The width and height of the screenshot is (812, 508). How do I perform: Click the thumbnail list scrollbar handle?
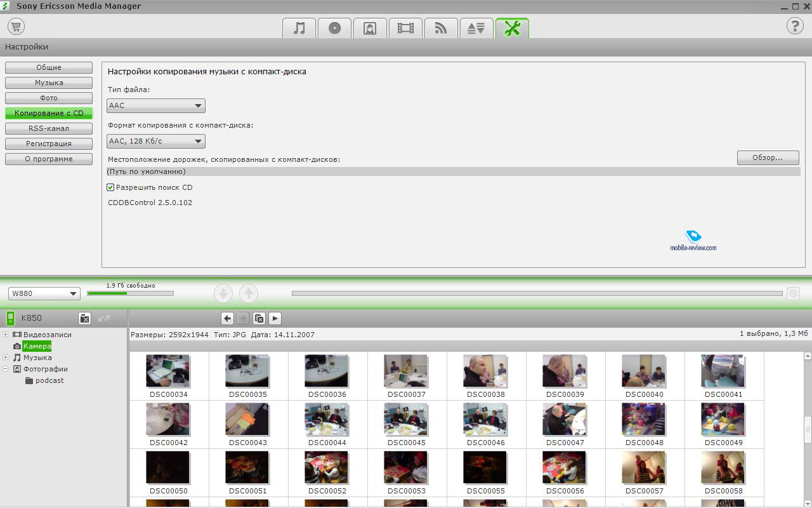(x=808, y=430)
